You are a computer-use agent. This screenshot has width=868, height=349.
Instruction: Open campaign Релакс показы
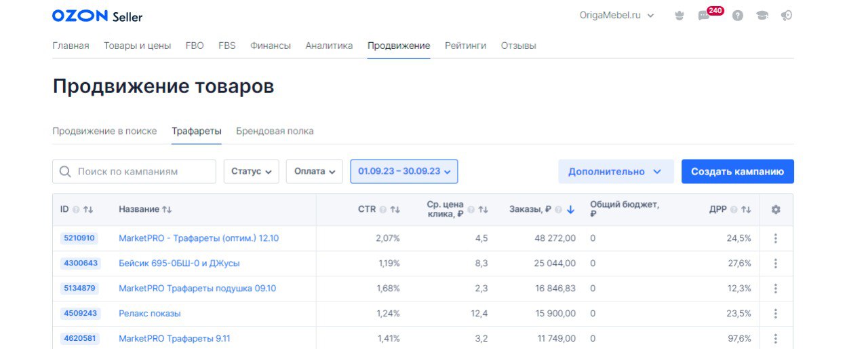pos(150,314)
